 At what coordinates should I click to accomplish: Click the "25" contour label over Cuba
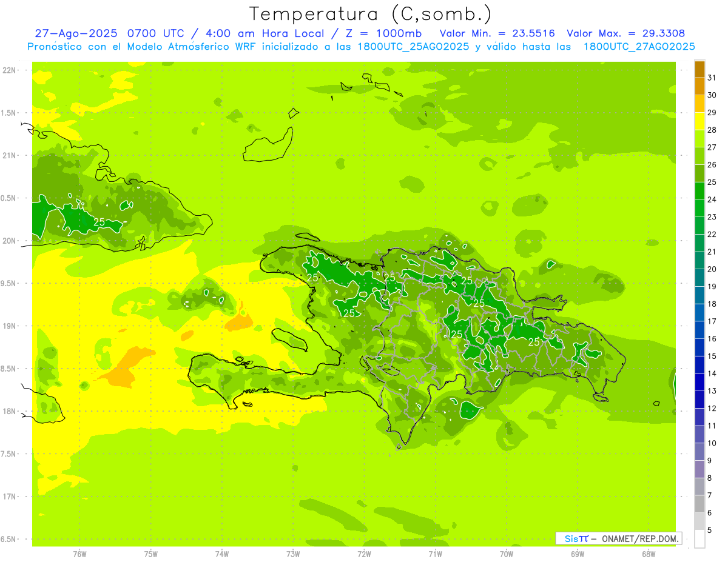point(99,222)
